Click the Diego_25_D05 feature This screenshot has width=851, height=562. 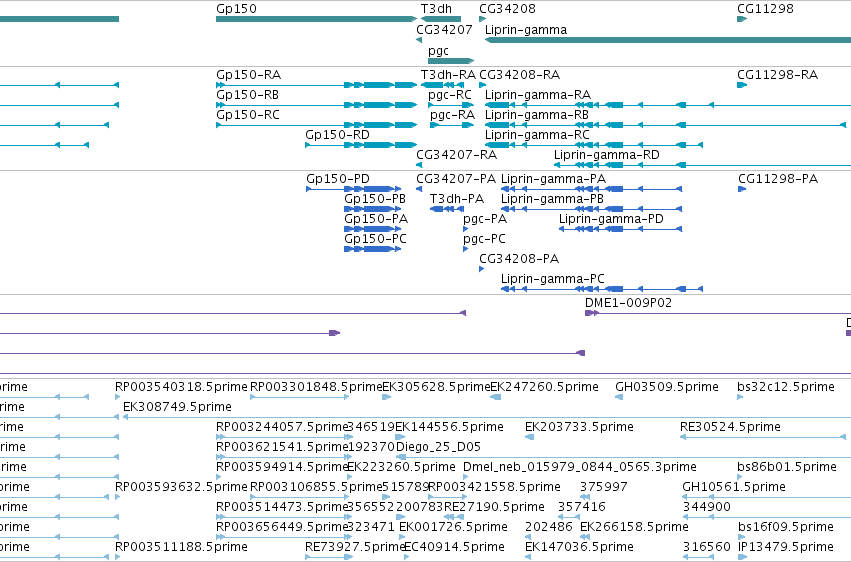pyautogui.click(x=439, y=448)
